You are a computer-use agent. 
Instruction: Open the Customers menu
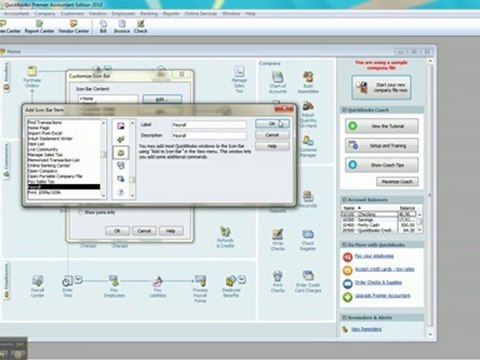pyautogui.click(x=72, y=14)
